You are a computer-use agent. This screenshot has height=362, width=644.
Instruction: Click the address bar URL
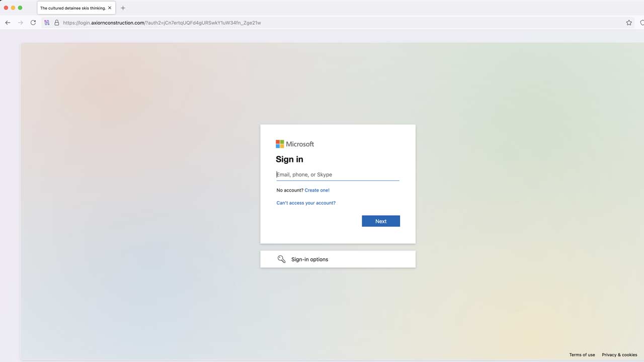tap(162, 23)
